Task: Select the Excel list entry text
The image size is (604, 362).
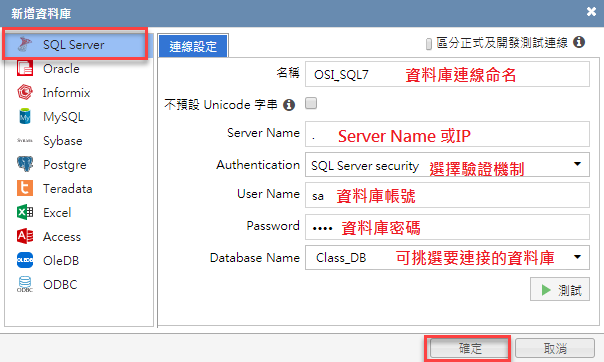Action: (x=57, y=213)
